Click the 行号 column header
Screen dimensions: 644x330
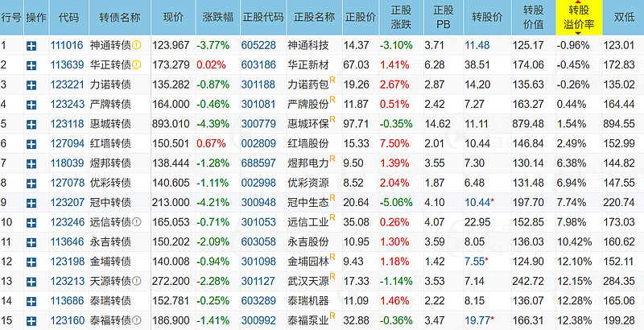pos(11,17)
